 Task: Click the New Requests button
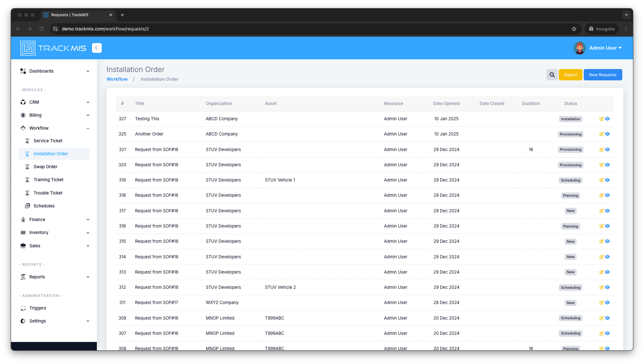(603, 75)
